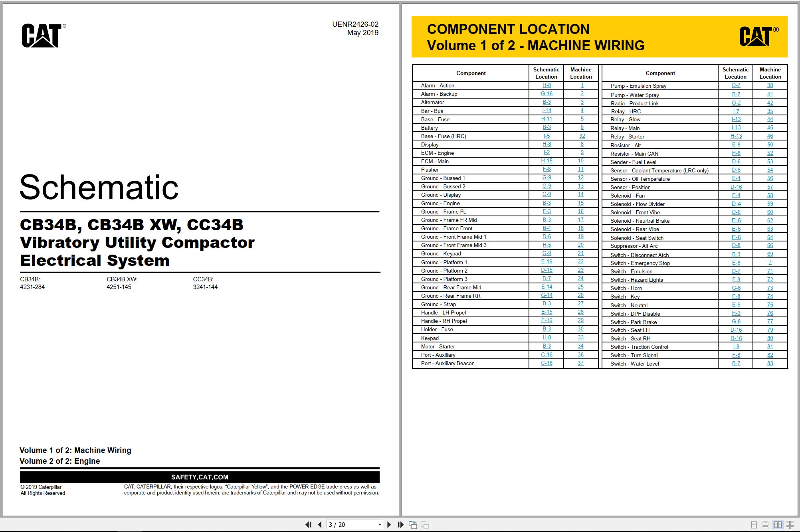Open machine location 7 for Switch - Emergency Stop
The image size is (800, 532).
tap(770, 263)
